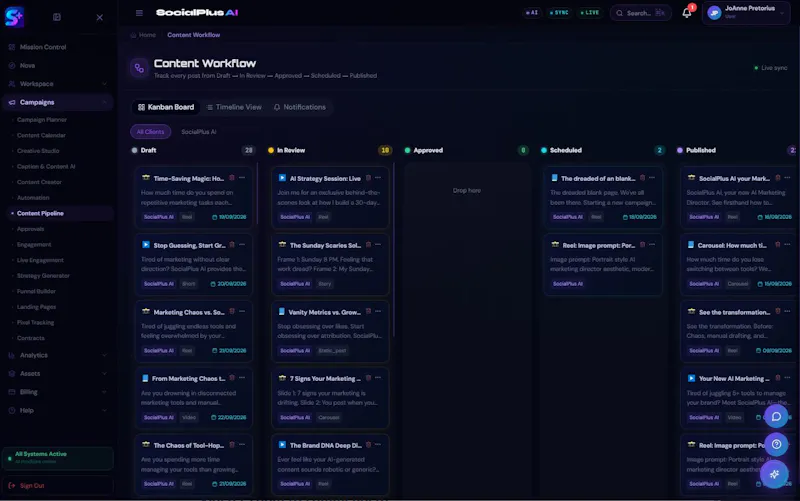The width and height of the screenshot is (800, 501).
Task: Open Creative Studio in sidebar
Action: point(38,151)
